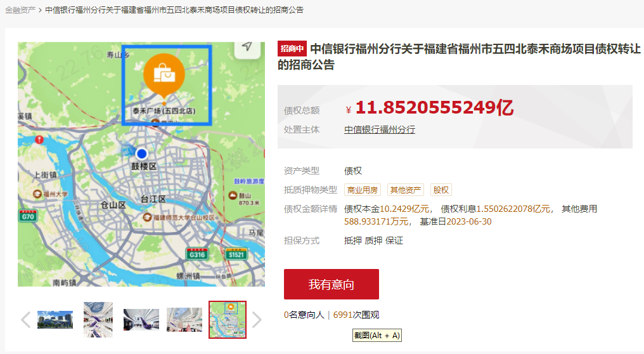Image resolution: width=644 pixels, height=354 pixels.
Task: Click the 抵质押物类型 label
Action: point(311,190)
